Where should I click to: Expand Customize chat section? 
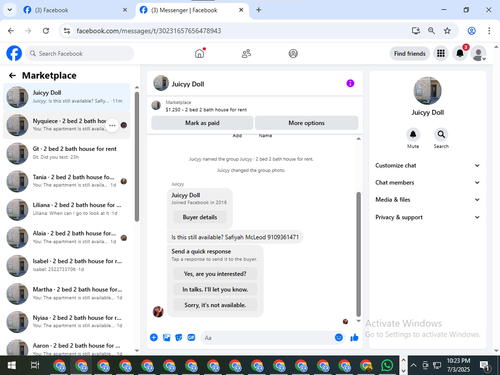click(x=427, y=165)
